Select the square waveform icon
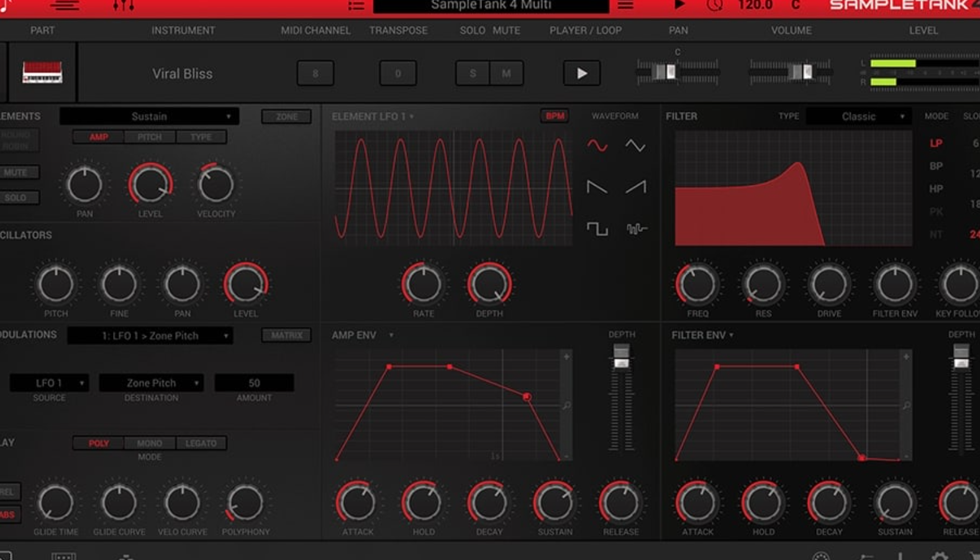The width and height of the screenshot is (980, 560). [597, 229]
